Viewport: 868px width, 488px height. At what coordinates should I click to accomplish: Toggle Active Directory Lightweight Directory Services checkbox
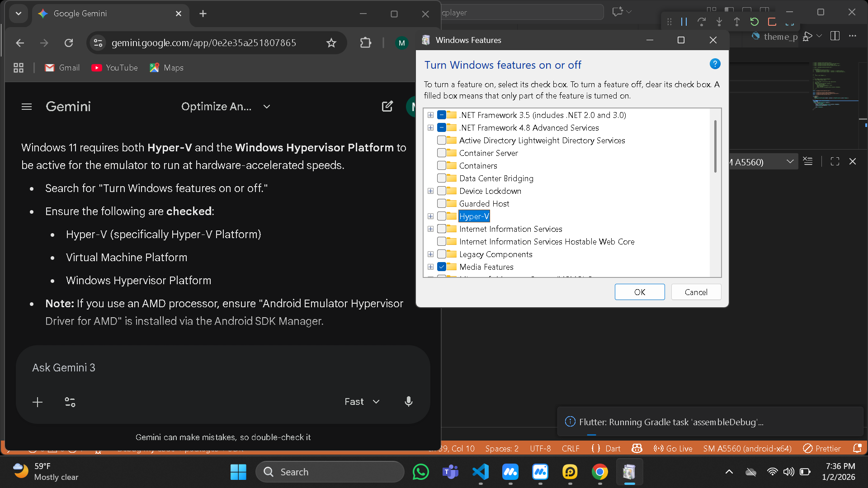442,141
